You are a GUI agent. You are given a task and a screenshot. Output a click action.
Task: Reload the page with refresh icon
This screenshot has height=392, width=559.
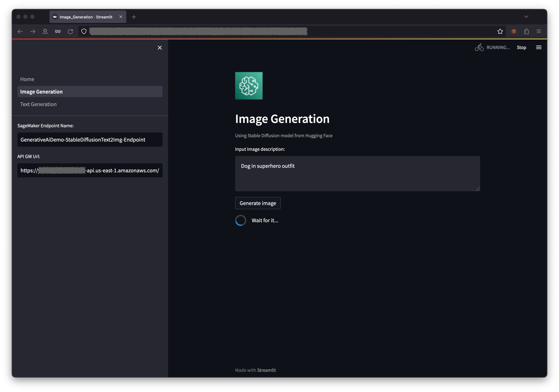click(70, 31)
